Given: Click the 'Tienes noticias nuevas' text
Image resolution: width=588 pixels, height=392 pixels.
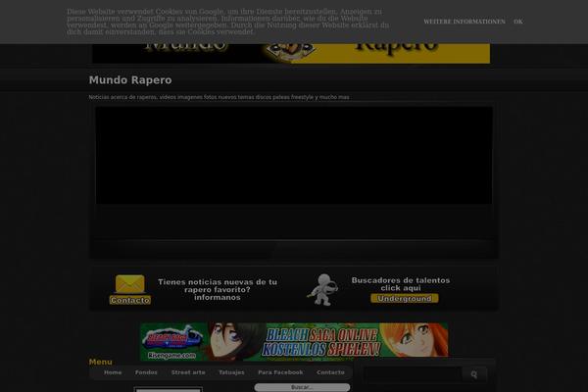Looking at the screenshot, I should [218, 290].
